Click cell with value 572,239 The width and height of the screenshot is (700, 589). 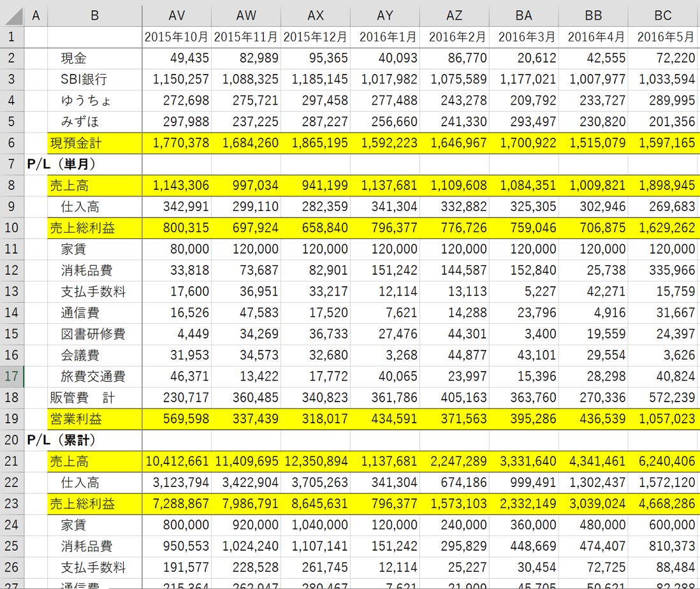pyautogui.click(x=664, y=397)
